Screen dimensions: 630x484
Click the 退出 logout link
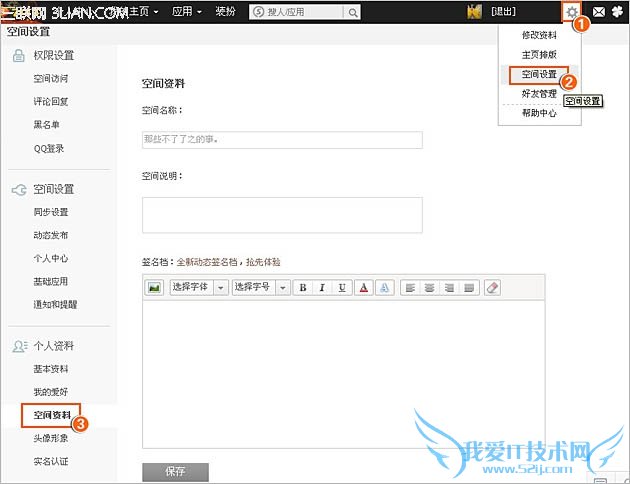point(503,12)
